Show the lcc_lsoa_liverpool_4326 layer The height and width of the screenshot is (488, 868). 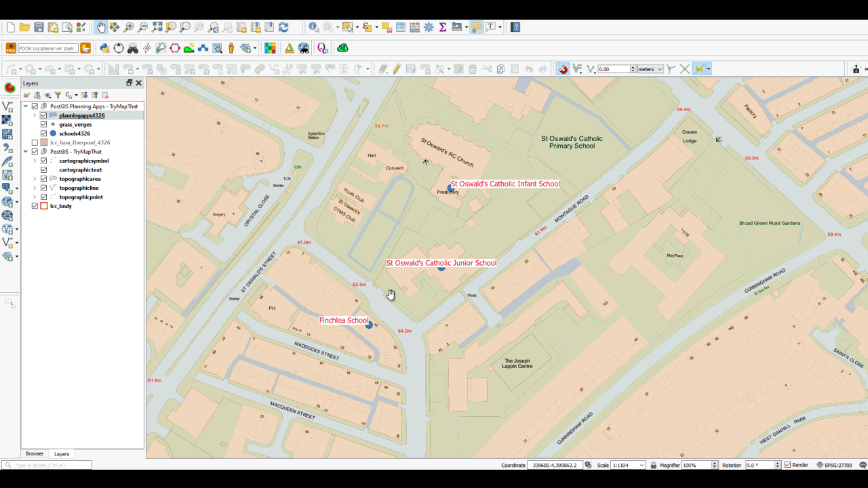(x=35, y=142)
